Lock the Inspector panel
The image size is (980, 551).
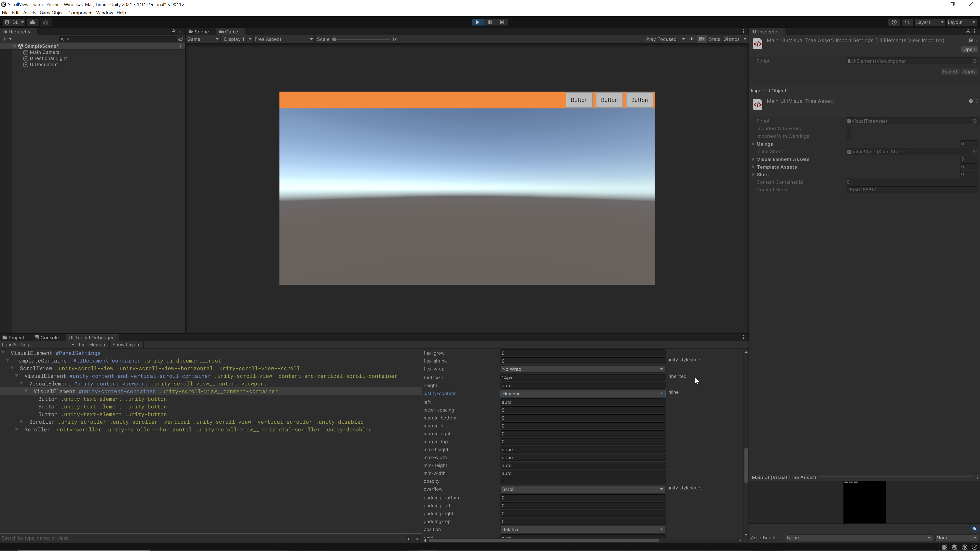coord(968,32)
